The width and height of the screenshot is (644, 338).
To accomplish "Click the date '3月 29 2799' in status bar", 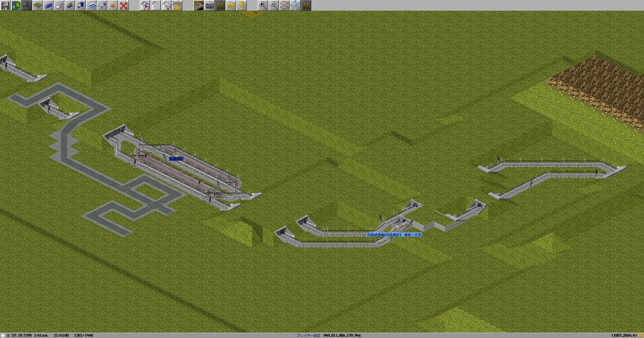I will pyautogui.click(x=21, y=335).
